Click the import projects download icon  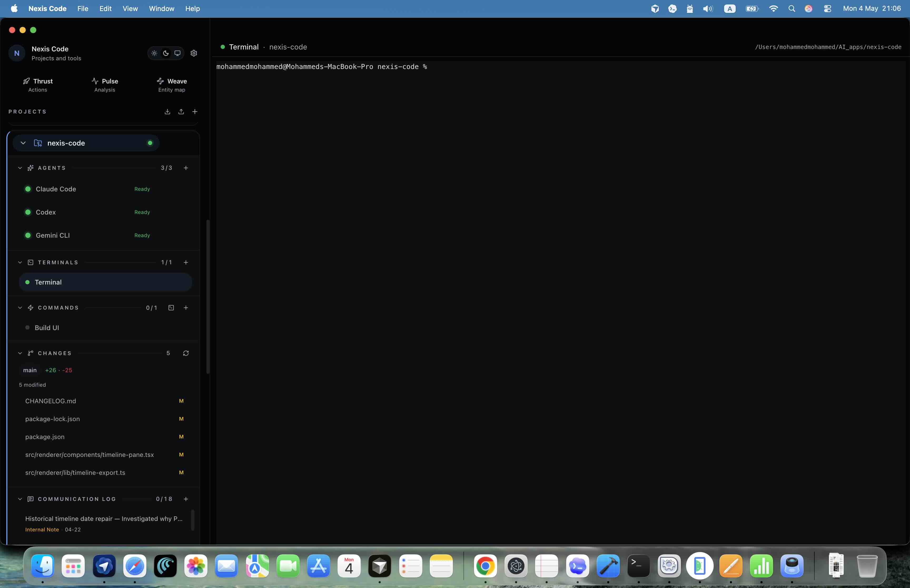[167, 112]
